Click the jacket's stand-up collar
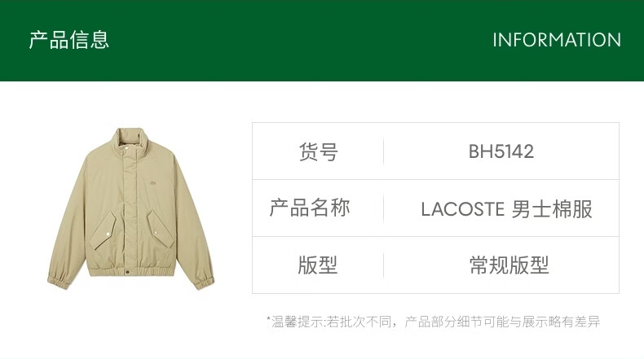This screenshot has height=359, width=644. 130,141
